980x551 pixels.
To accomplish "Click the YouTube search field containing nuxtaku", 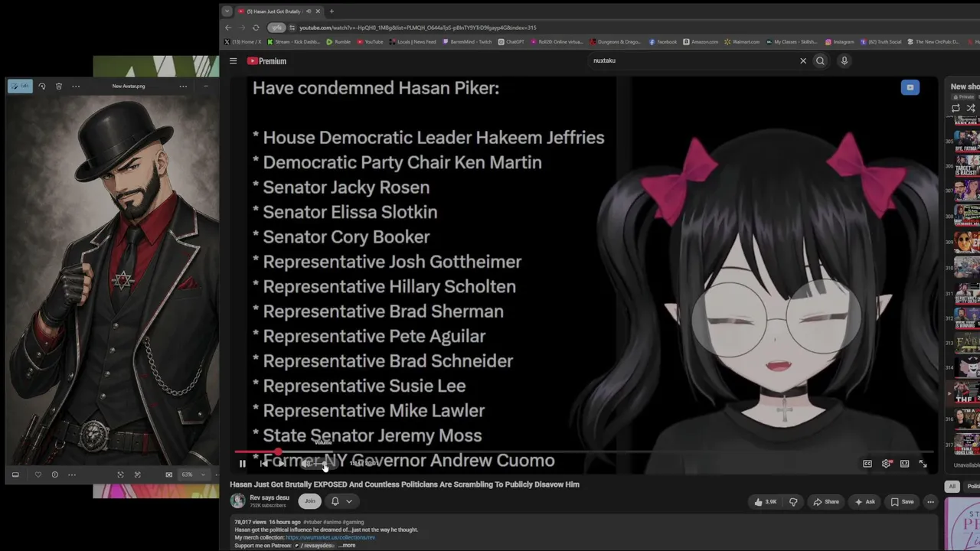I will tap(693, 60).
